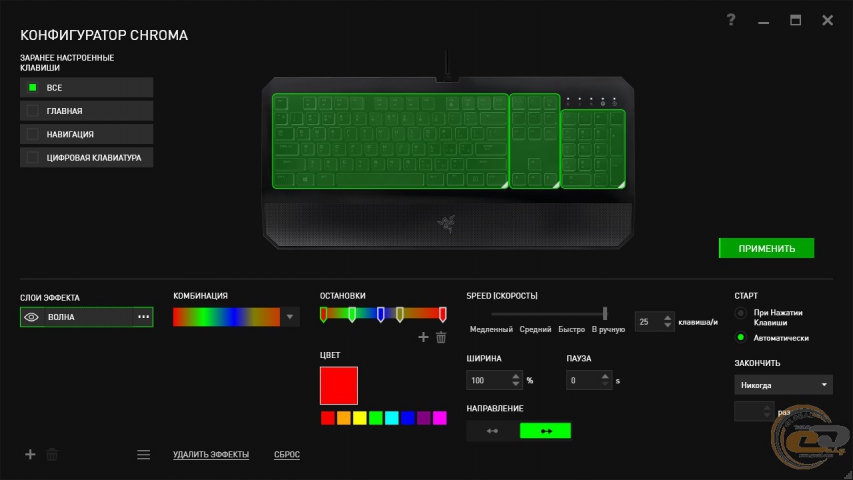Select Автоматически start option
Screen dimensions: 853x480
(x=740, y=337)
